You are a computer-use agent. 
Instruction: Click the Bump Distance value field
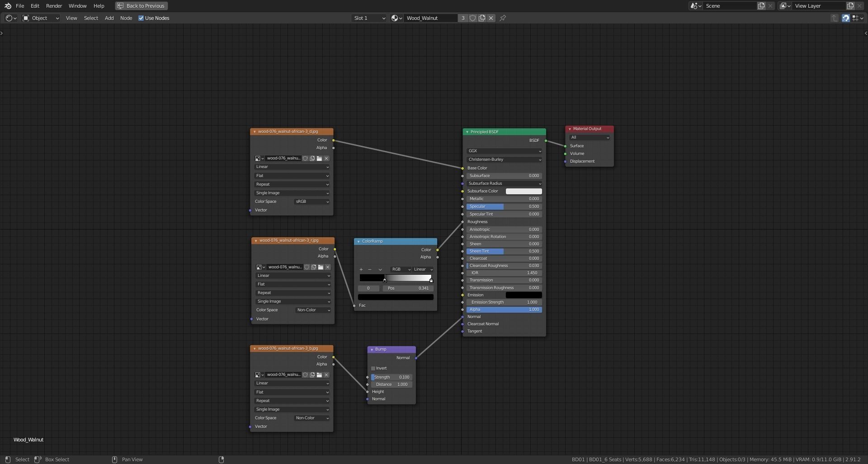[392, 385]
